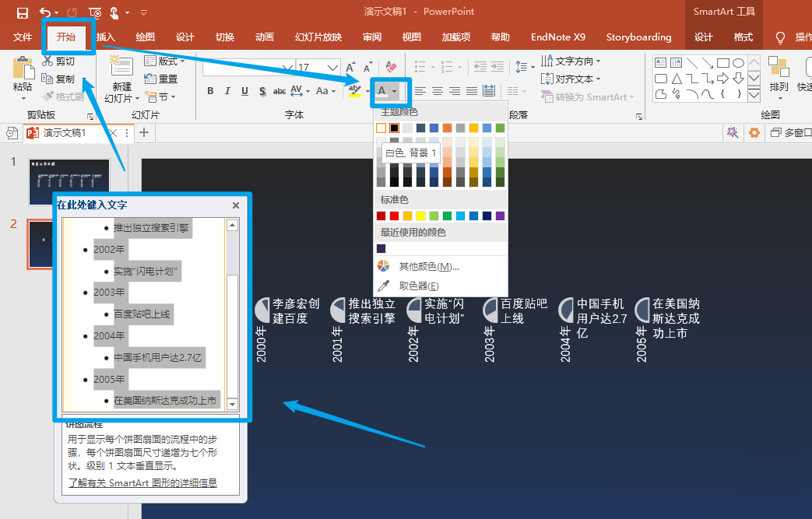This screenshot has height=519, width=812.
Task: Open the 切换 transitions tab
Action: coord(225,37)
